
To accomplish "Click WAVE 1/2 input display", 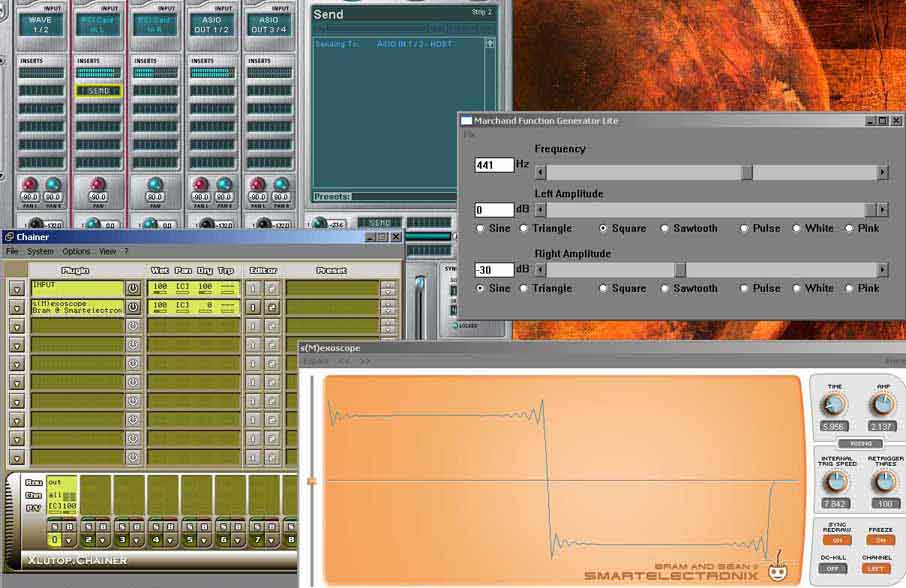I will tap(40, 24).
